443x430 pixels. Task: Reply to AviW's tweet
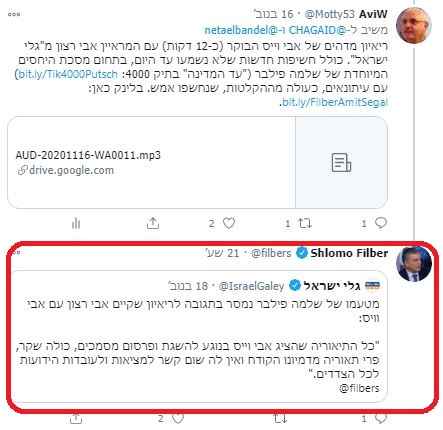click(x=381, y=223)
